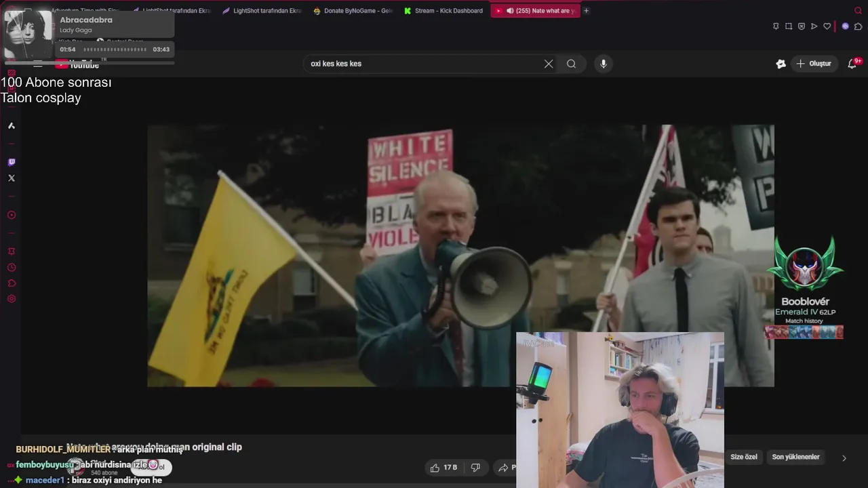Click the maceder1 chat message

[89, 480]
